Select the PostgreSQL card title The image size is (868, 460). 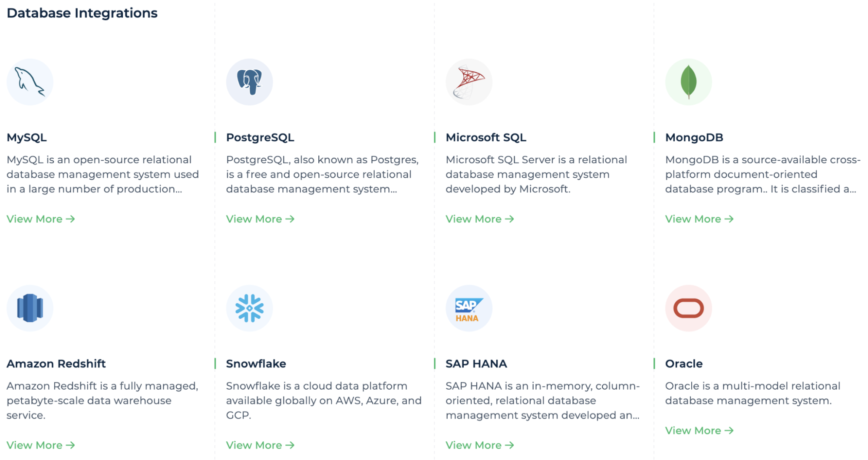260,137
